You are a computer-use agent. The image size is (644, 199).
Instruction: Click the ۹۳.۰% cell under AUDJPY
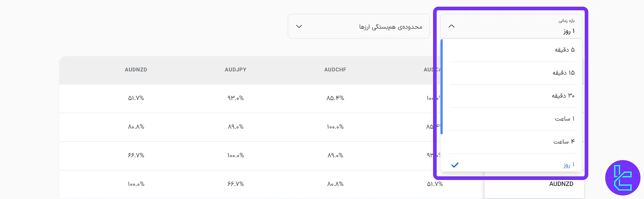(x=236, y=98)
